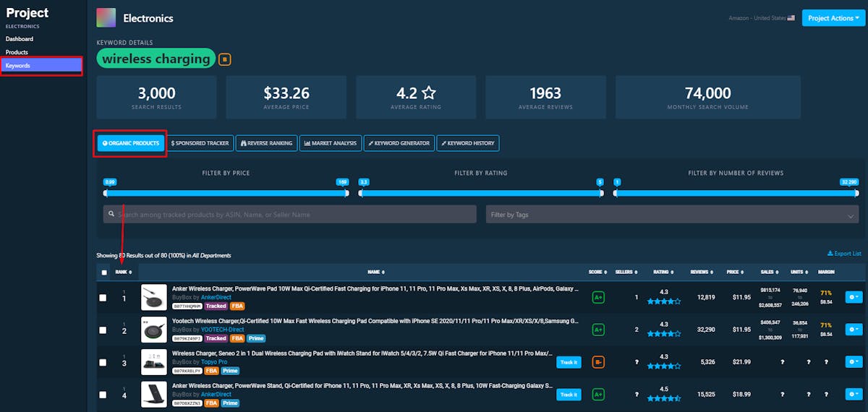Open Yootech Wireless Charger product title
This screenshot has width=868, height=412.
click(x=375, y=321)
